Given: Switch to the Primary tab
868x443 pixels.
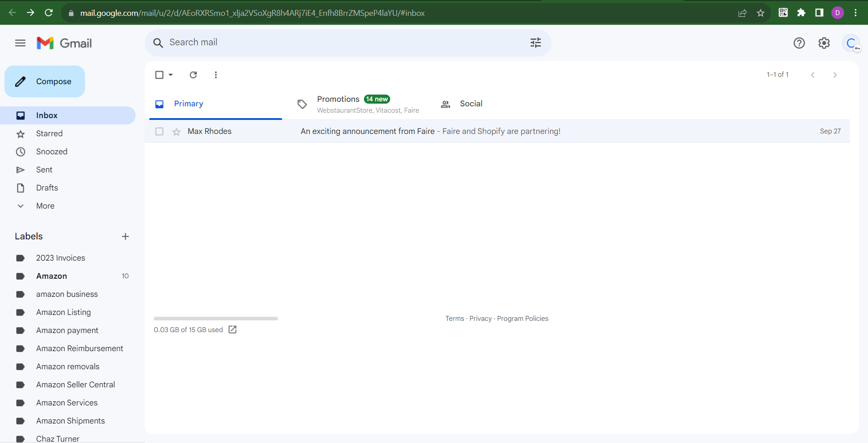Looking at the screenshot, I should tap(216, 104).
